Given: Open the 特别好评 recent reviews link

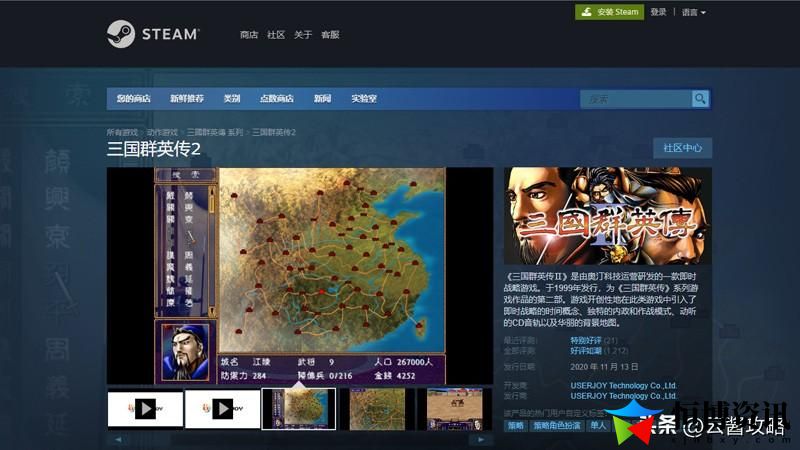Looking at the screenshot, I should pyautogui.click(x=586, y=340).
